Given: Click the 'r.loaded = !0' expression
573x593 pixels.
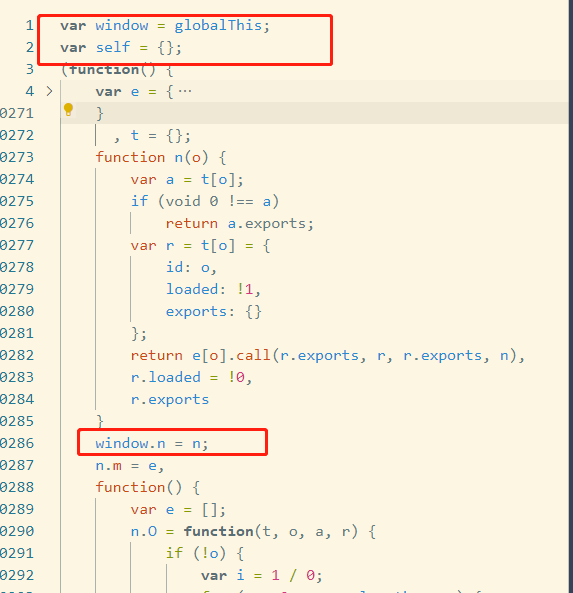Looking at the screenshot, I should (x=188, y=377).
